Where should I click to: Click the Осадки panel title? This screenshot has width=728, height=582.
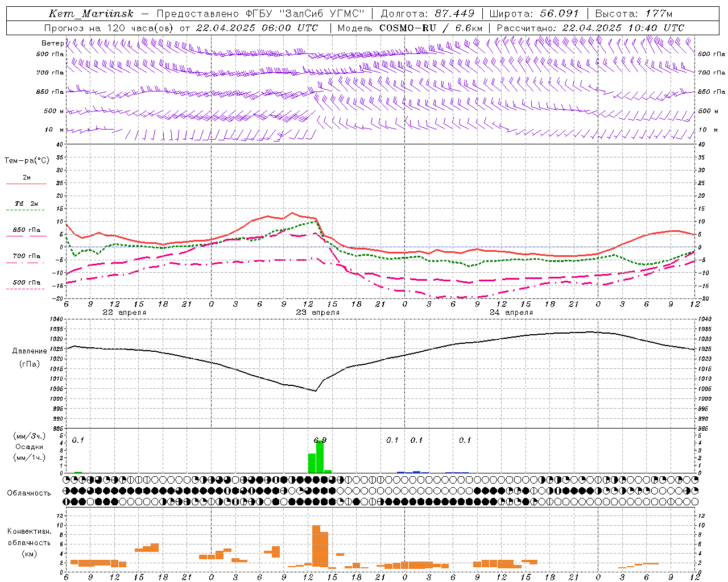point(29,447)
